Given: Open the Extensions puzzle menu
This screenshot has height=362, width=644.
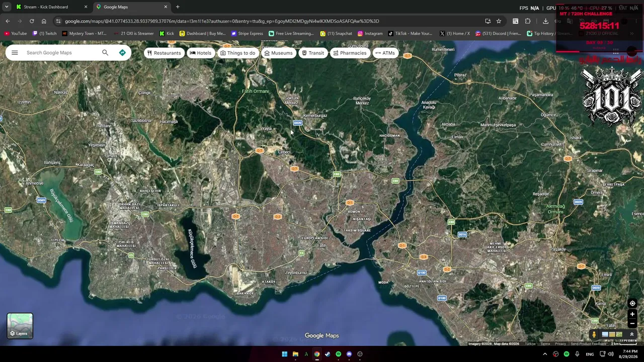Looking at the screenshot, I should (528, 21).
